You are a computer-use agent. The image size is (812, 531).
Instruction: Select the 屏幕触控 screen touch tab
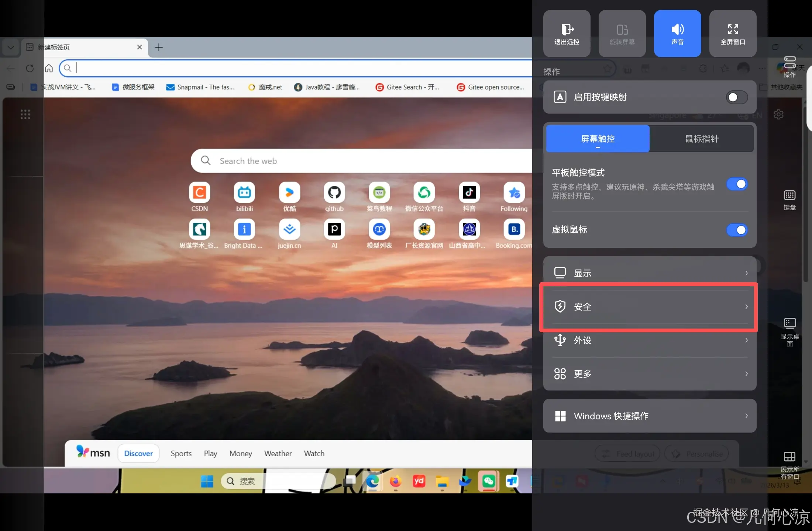click(x=598, y=139)
